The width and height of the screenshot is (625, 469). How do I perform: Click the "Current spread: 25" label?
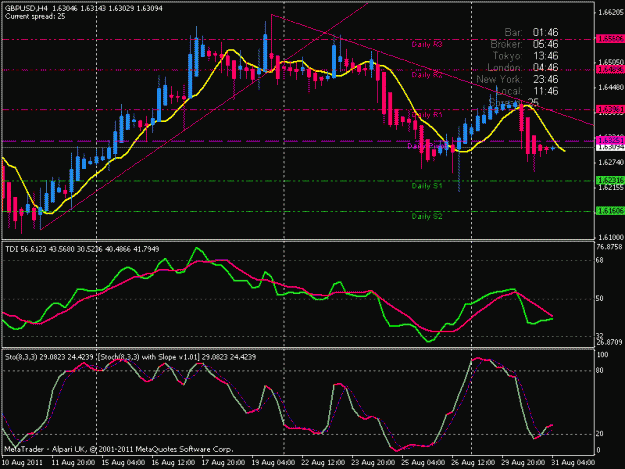(x=35, y=17)
